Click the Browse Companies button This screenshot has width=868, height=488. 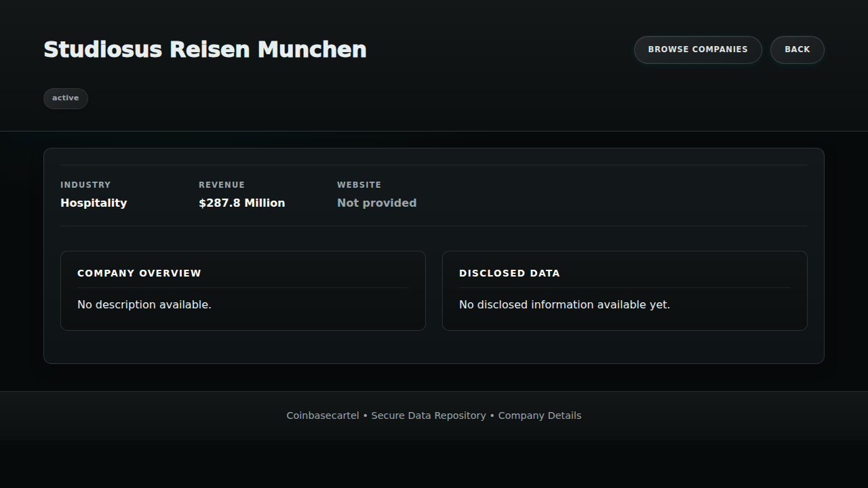698,49
